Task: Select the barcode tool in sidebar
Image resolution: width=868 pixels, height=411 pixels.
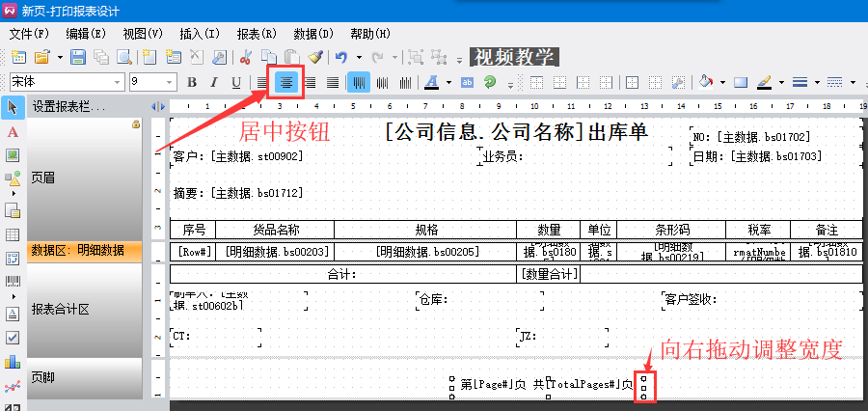Action: pos(13,284)
